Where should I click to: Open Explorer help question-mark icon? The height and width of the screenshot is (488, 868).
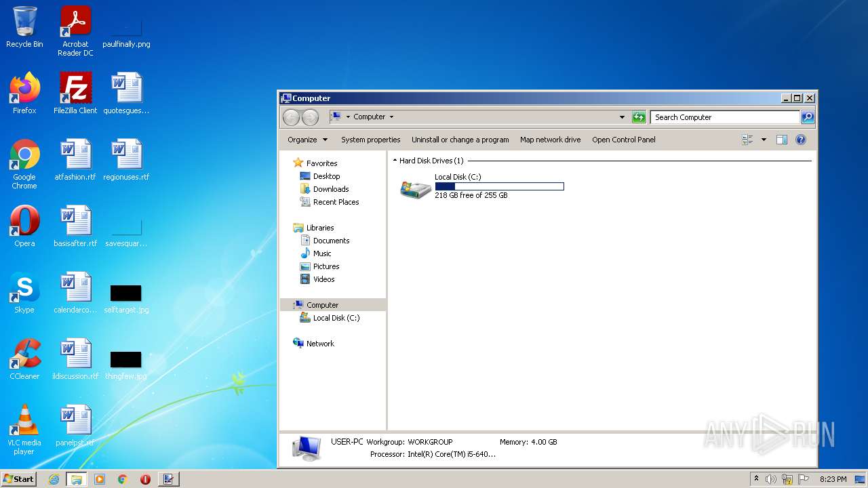pyautogui.click(x=801, y=140)
